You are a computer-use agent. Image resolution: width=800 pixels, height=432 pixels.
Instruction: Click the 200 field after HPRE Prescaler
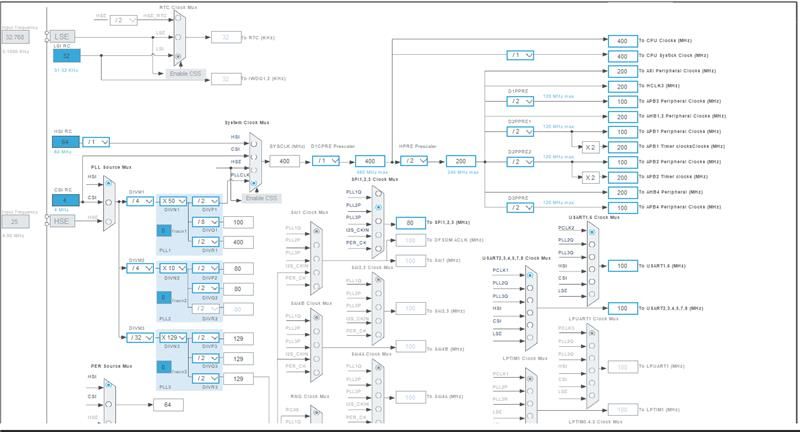click(461, 161)
